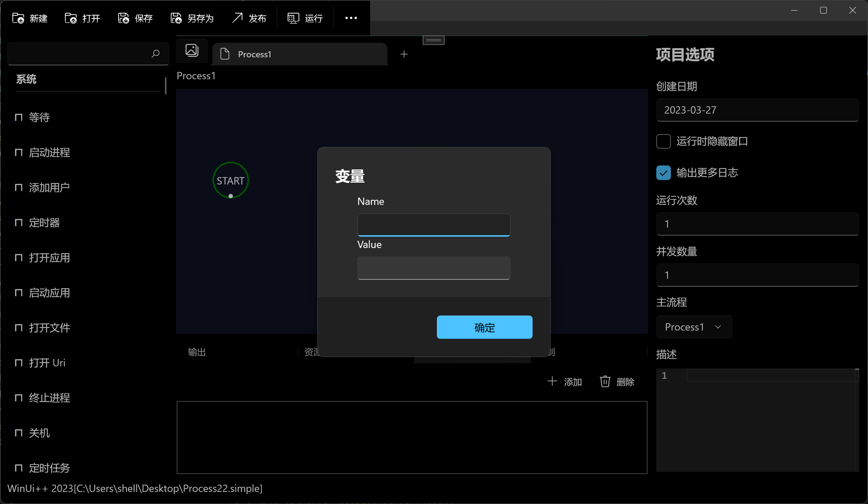Screen dimensions: 868x504
Task: Confirm the variable dialog with 确定
Action: click(484, 327)
